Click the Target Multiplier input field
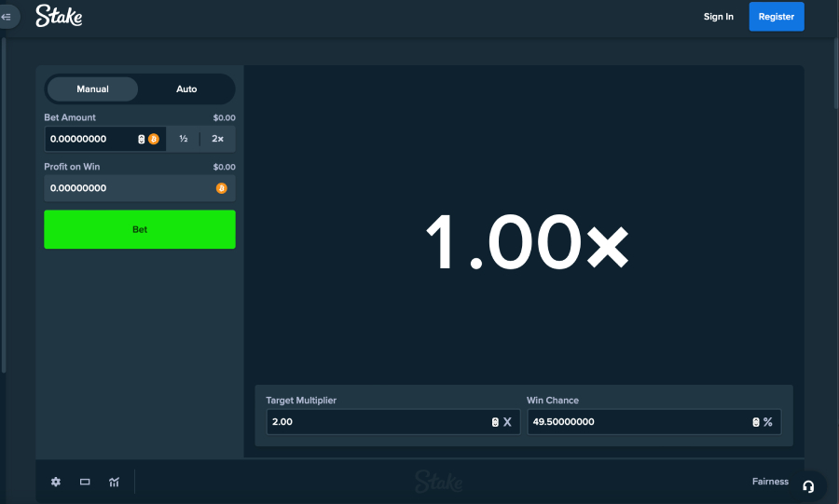Screen dimensions: 839x504 (x=373, y=422)
